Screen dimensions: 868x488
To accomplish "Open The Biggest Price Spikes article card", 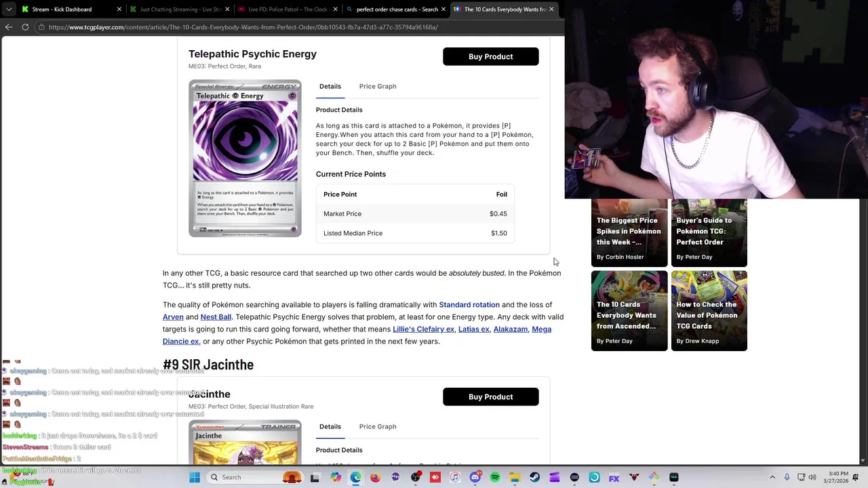I will (629, 232).
